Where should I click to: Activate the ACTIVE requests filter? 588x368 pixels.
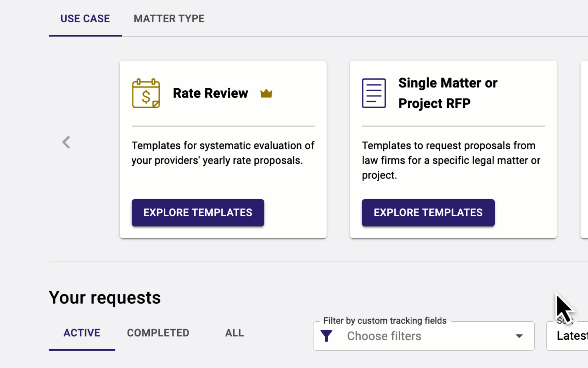(82, 333)
